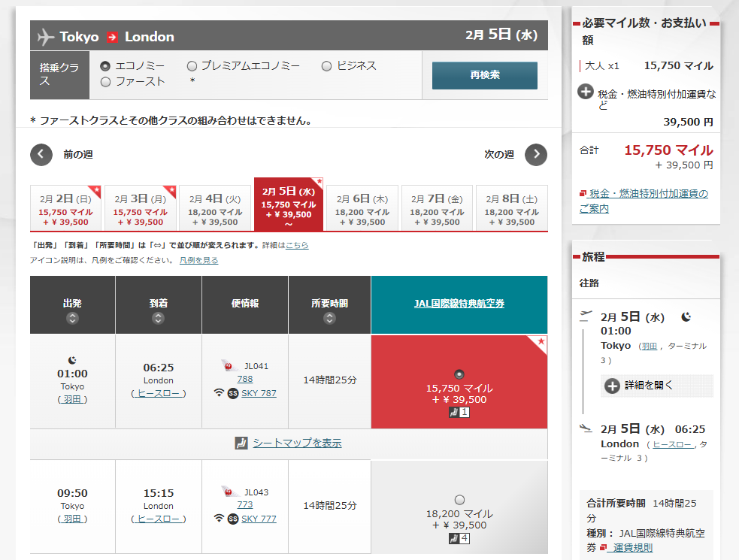This screenshot has width=739, height=560.
Task: Open the JAL国際線特典航空券 link
Action: tap(459, 304)
